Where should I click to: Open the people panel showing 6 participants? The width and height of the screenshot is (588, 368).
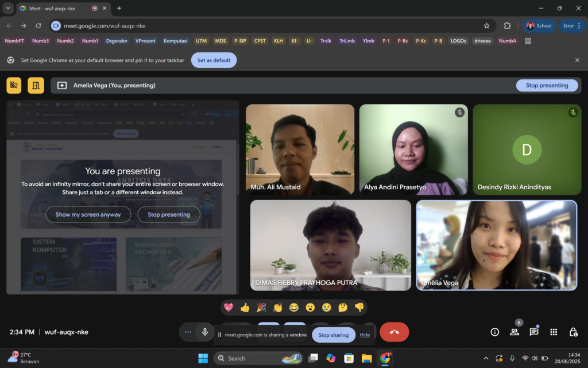pyautogui.click(x=514, y=332)
